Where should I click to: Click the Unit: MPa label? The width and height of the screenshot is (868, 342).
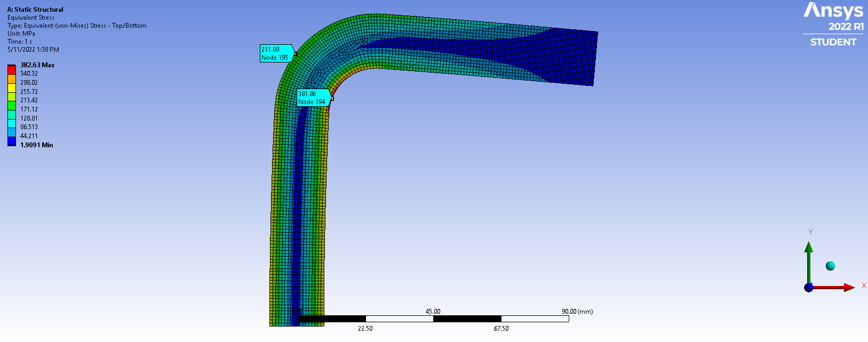point(21,34)
